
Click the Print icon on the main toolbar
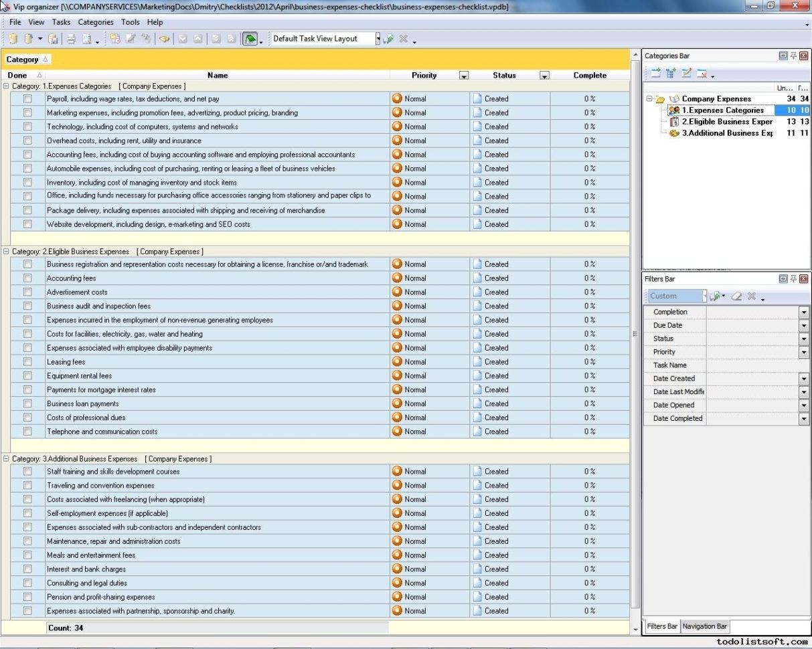pos(72,38)
